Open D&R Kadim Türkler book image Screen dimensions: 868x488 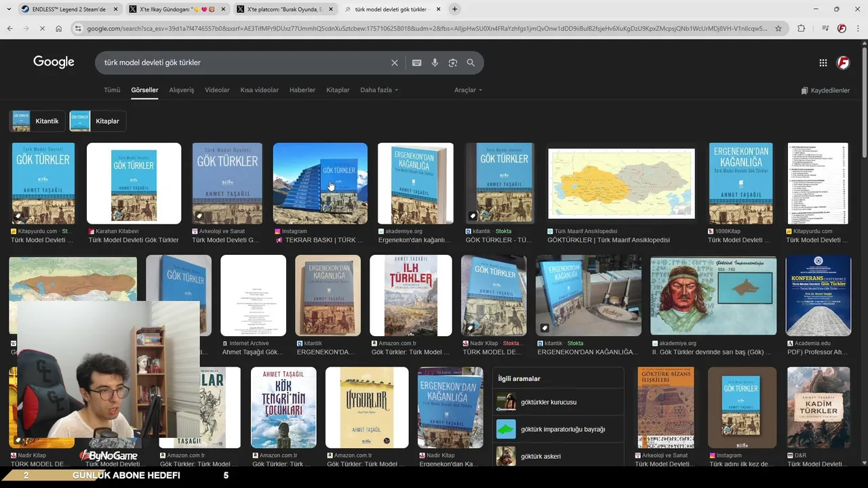coord(818,407)
